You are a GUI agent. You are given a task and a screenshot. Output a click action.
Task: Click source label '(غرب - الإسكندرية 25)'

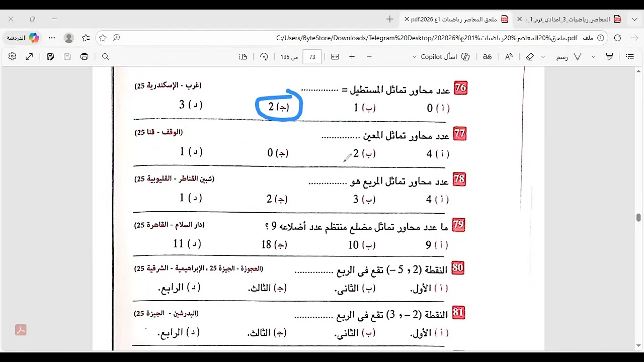tap(168, 86)
